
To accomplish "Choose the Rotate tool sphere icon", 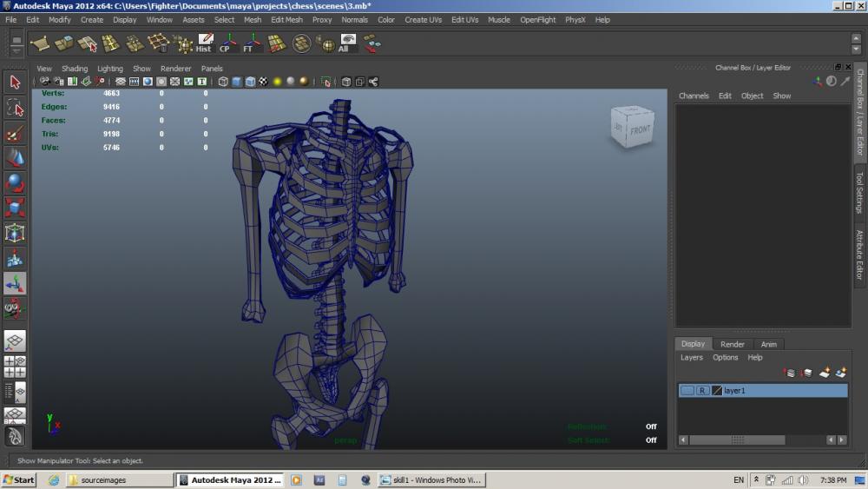I will [x=15, y=183].
